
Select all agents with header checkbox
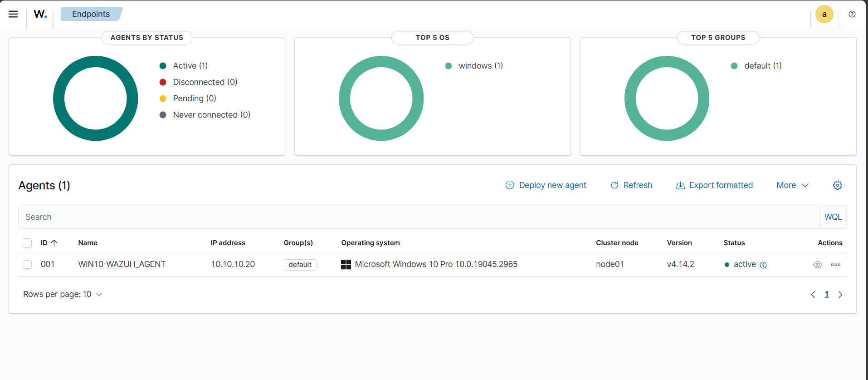pos(27,243)
